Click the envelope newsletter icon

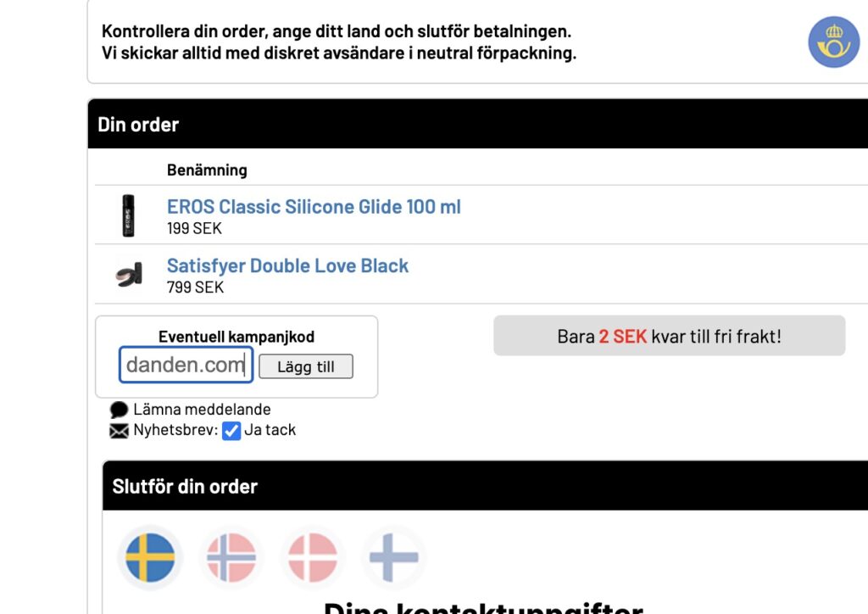click(x=119, y=431)
